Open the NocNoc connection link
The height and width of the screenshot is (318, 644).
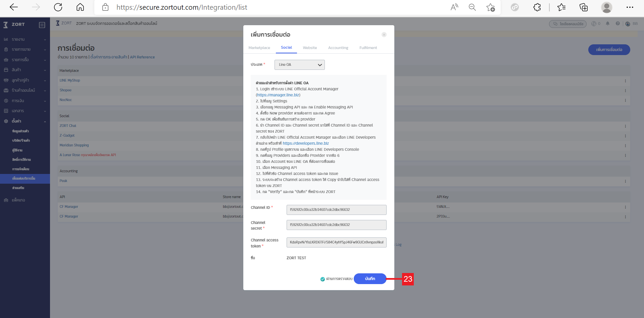point(66,100)
